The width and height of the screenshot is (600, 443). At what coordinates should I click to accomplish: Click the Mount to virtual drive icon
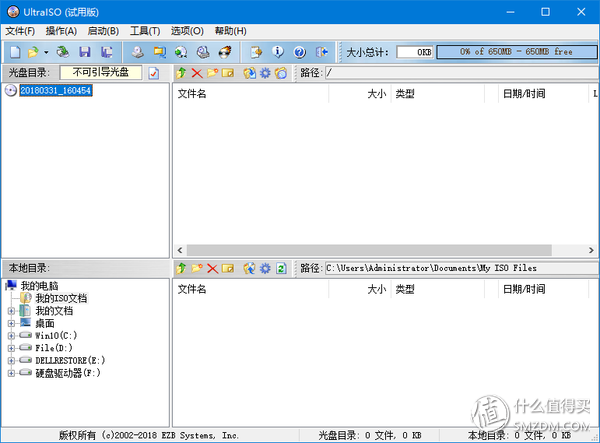[203, 52]
